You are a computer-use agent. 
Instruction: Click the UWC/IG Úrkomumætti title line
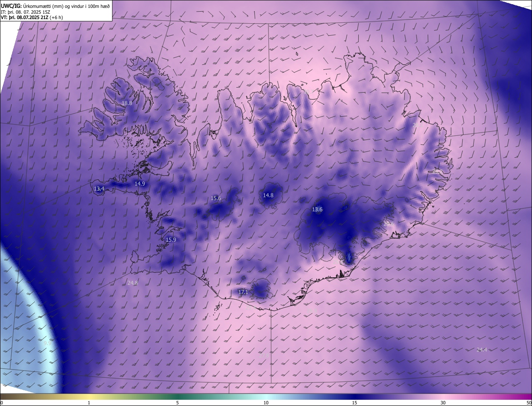coord(56,5)
